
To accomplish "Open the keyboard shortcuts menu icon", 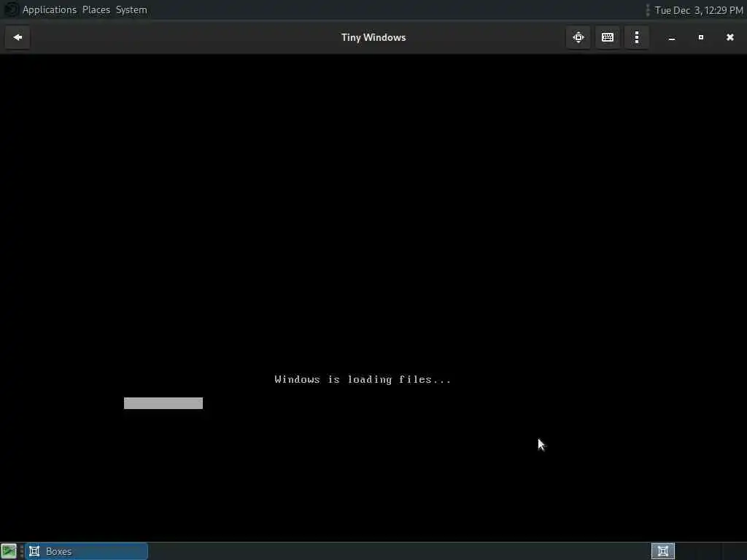I will tap(608, 37).
